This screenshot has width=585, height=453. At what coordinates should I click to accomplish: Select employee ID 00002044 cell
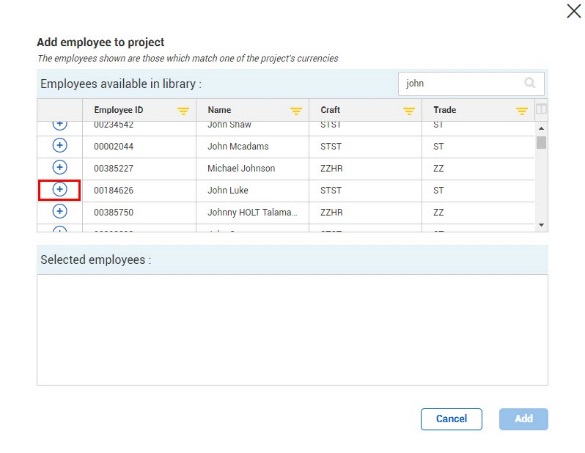click(x=140, y=147)
